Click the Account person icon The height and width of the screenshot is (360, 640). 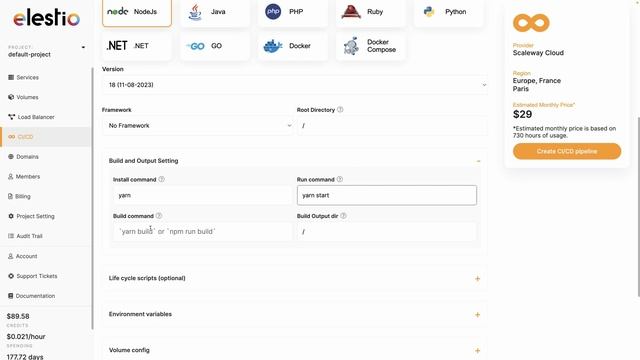point(11,256)
